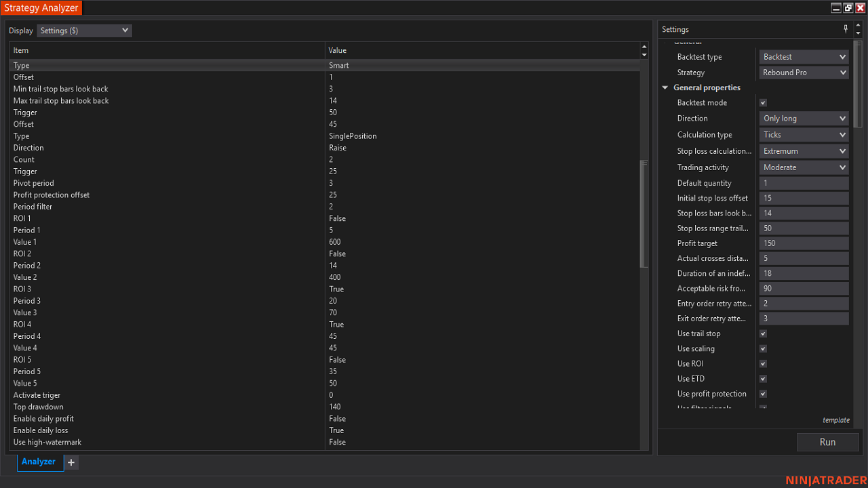Restore the Strategy Analyzer window size

[848, 8]
